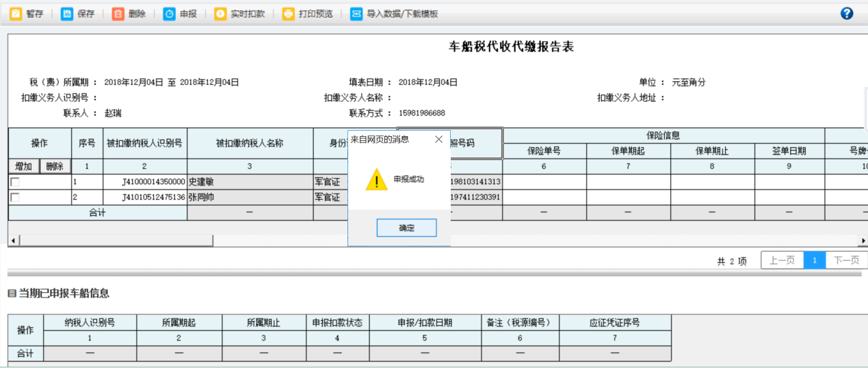Open 打印预览 print preview icon
Image resolution: width=868 pixels, height=371 pixels.
point(289,14)
